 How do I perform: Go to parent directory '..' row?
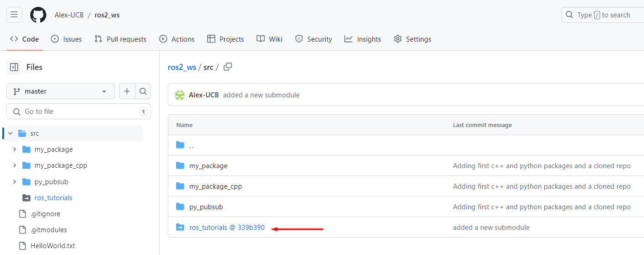[192, 145]
